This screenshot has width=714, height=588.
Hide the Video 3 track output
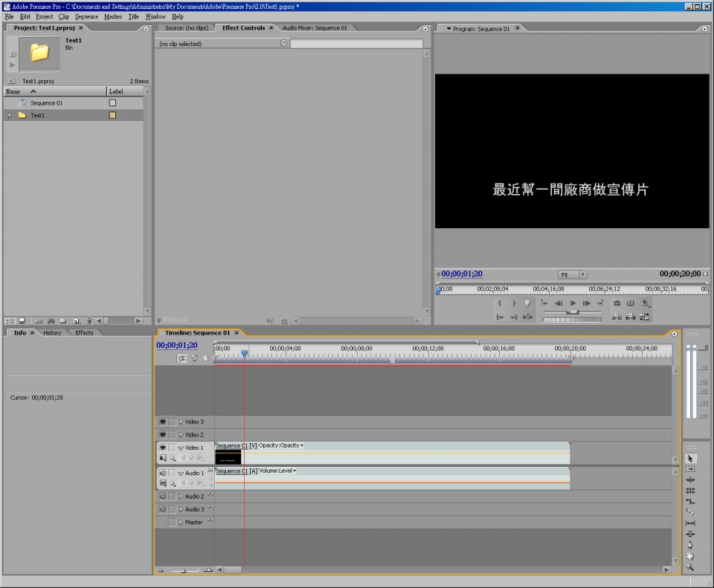pyautogui.click(x=162, y=421)
